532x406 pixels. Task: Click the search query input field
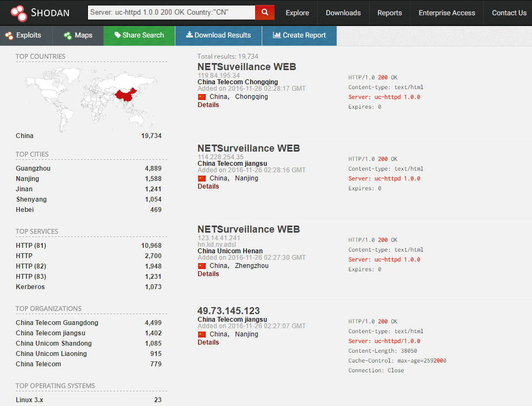(x=172, y=13)
